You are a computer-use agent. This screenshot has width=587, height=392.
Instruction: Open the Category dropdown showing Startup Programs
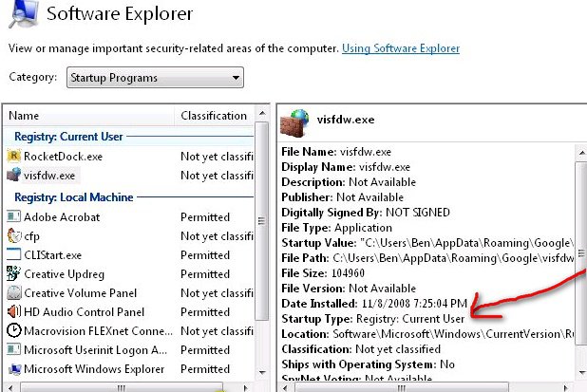click(x=155, y=78)
